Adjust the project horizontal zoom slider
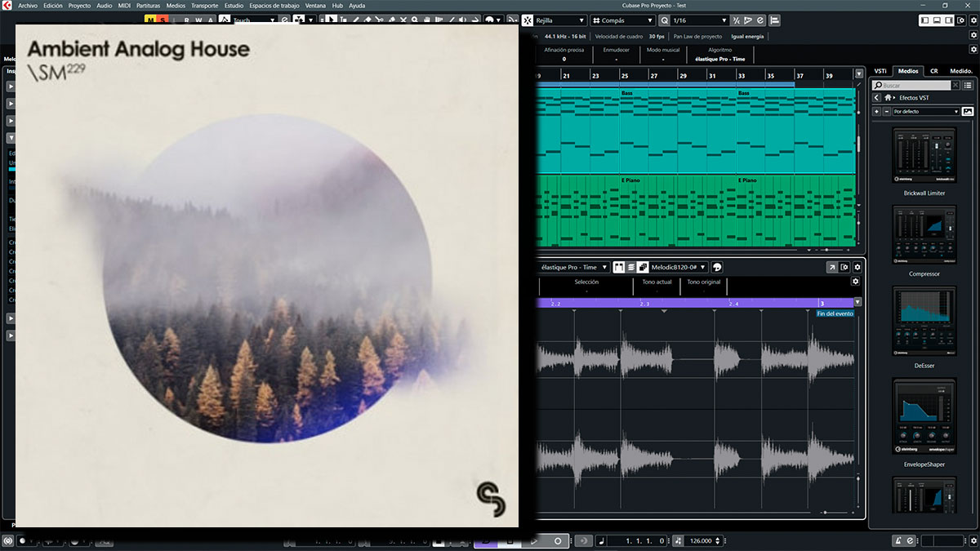 (x=826, y=250)
